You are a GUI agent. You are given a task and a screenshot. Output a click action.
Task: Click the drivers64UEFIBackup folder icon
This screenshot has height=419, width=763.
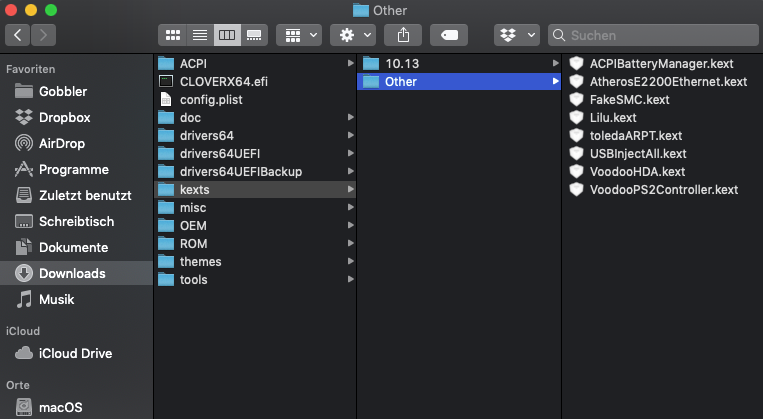(x=166, y=172)
